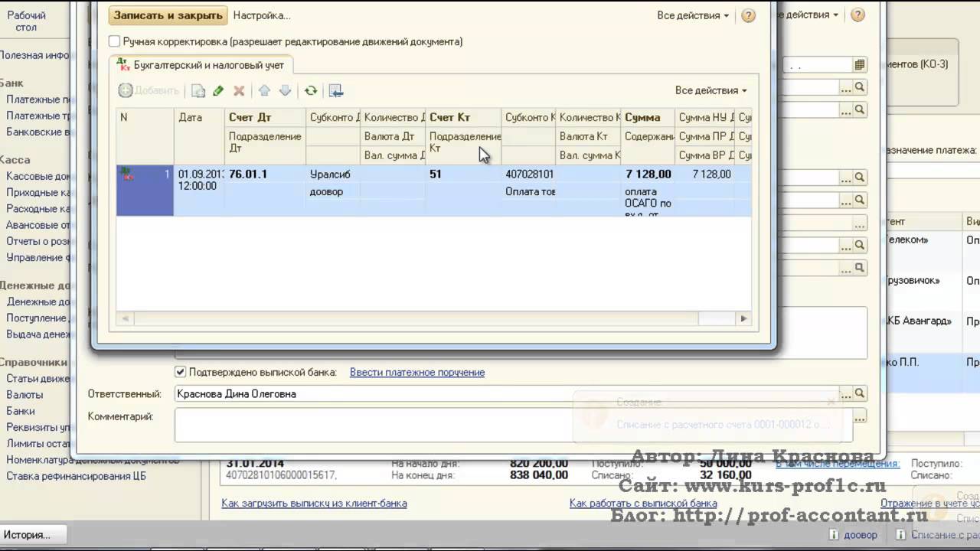Select debit account cell 76.01.1

click(265, 174)
